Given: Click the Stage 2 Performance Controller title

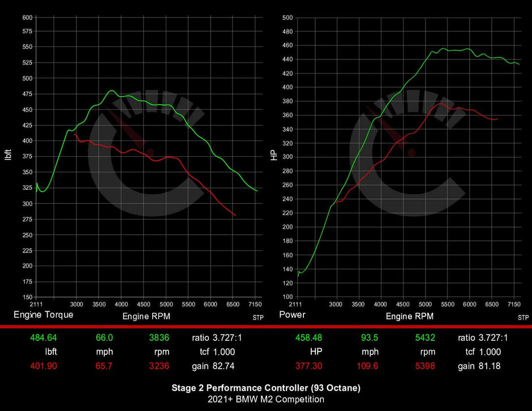Looking at the screenshot, I should (266, 388).
